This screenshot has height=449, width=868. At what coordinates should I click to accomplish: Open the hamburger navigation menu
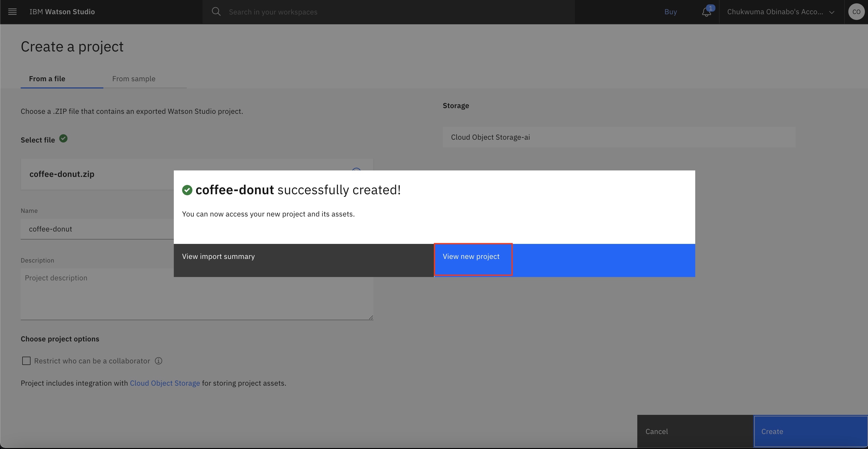tap(12, 12)
